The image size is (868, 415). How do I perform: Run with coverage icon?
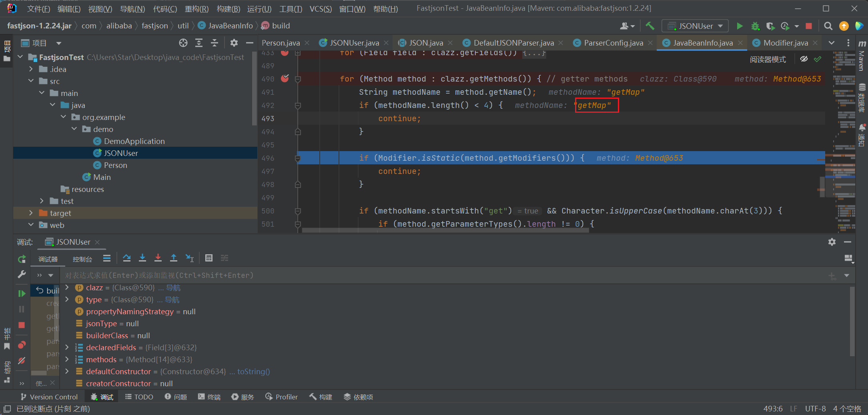770,26
